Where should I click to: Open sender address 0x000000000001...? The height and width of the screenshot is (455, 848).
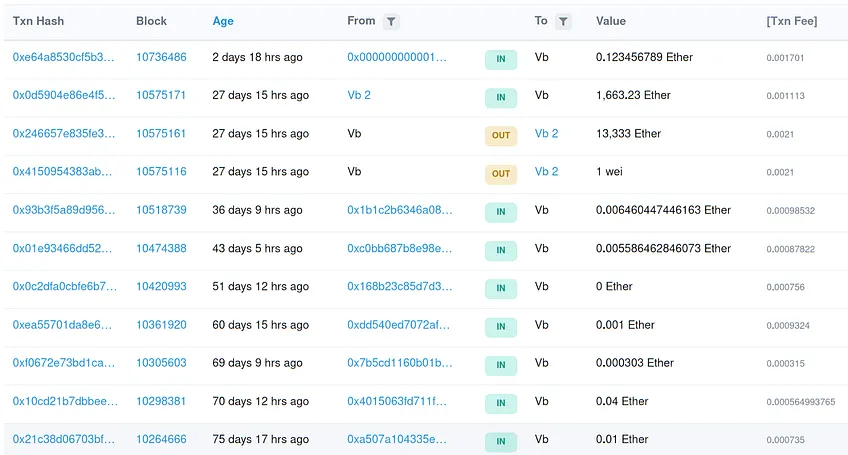click(x=397, y=57)
